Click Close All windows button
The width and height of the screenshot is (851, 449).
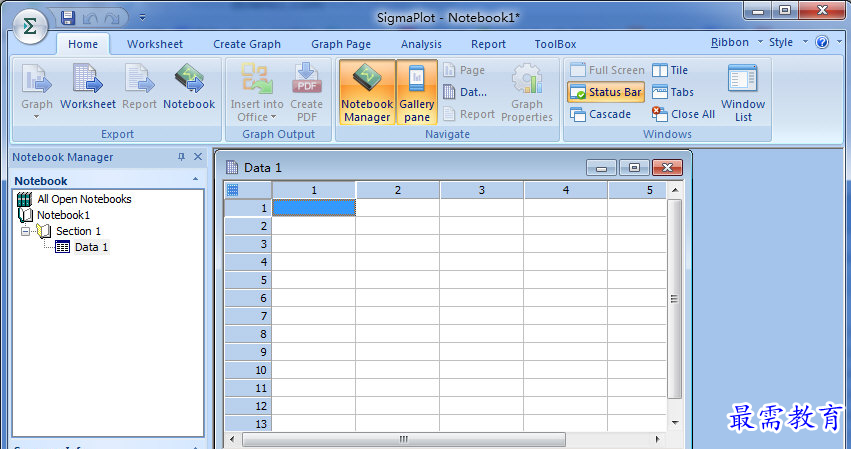683,114
